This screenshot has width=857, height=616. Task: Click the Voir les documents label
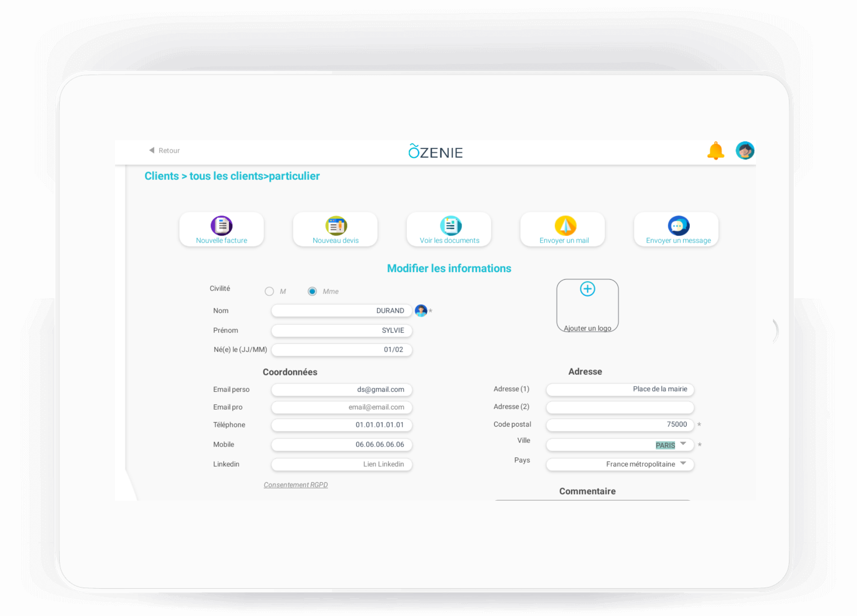tap(449, 241)
